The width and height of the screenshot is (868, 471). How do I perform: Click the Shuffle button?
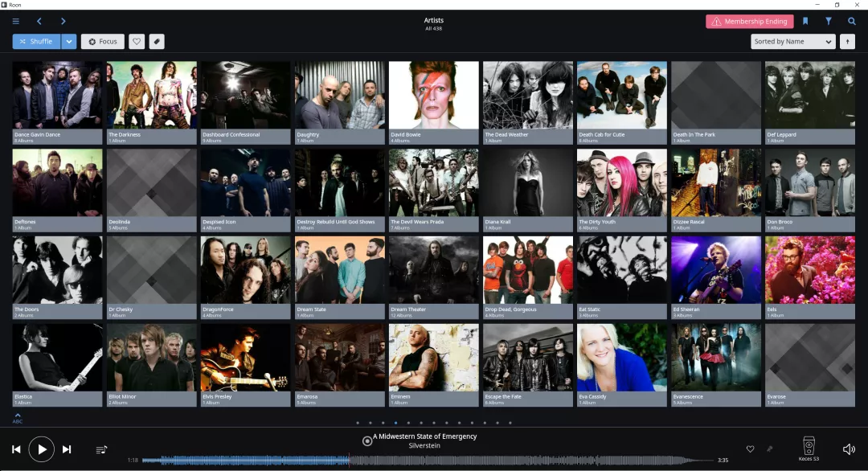tap(36, 42)
